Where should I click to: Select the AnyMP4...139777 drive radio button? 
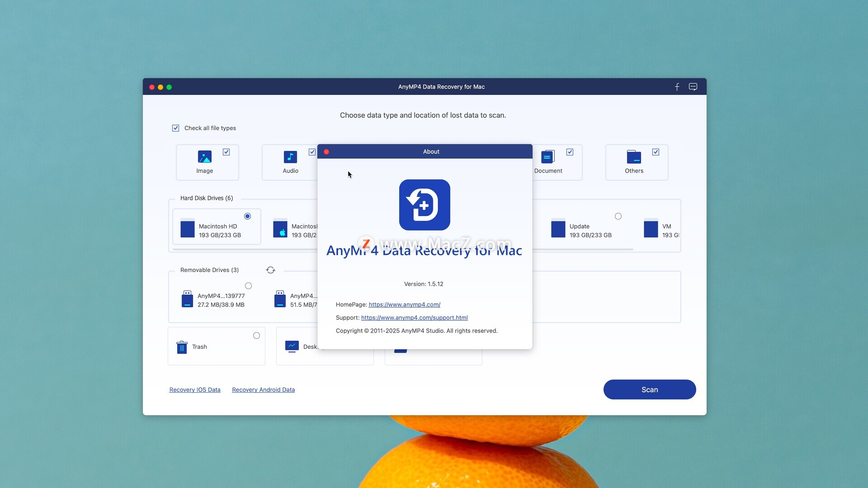click(248, 286)
